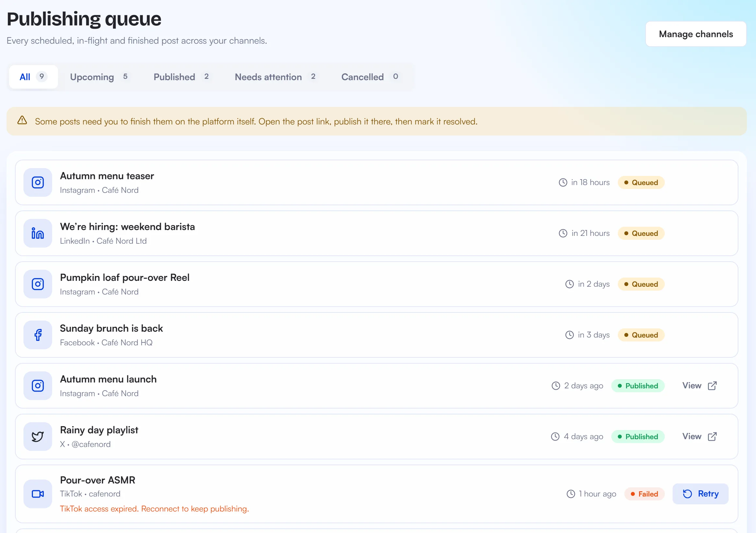The image size is (756, 533).
Task: View the published Rainy day playlist post
Action: pyautogui.click(x=699, y=436)
